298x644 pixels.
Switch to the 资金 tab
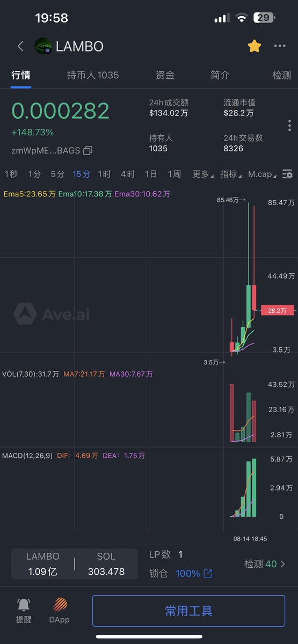(165, 75)
